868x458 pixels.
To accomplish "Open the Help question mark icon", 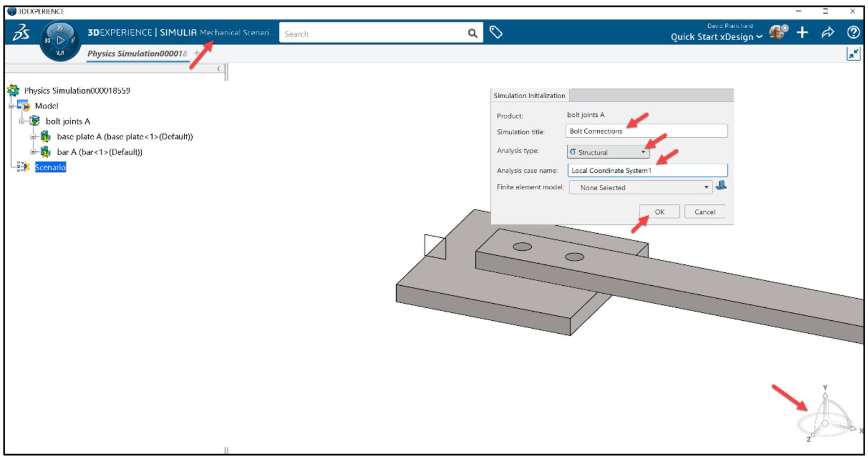I will tap(852, 32).
